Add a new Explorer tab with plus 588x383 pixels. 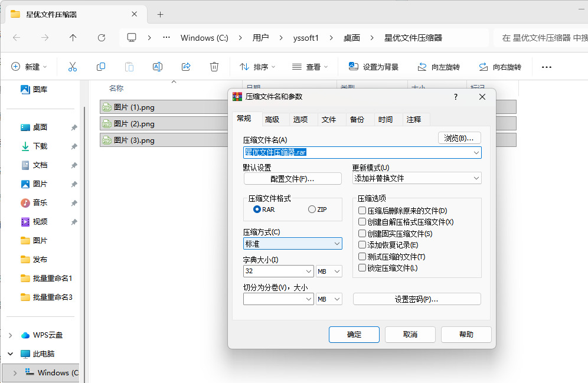point(160,15)
